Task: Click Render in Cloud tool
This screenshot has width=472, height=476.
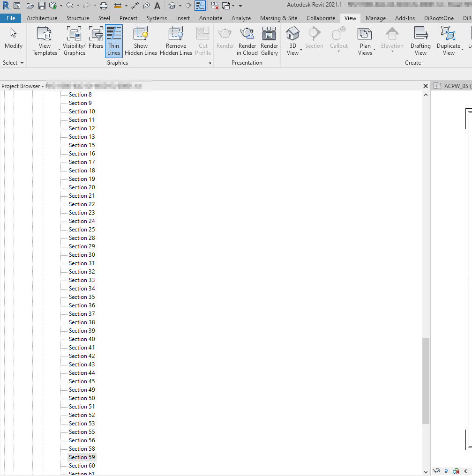Action: click(247, 41)
